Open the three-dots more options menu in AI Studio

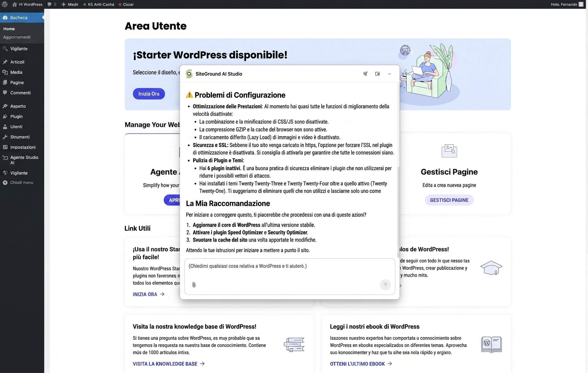(389, 74)
